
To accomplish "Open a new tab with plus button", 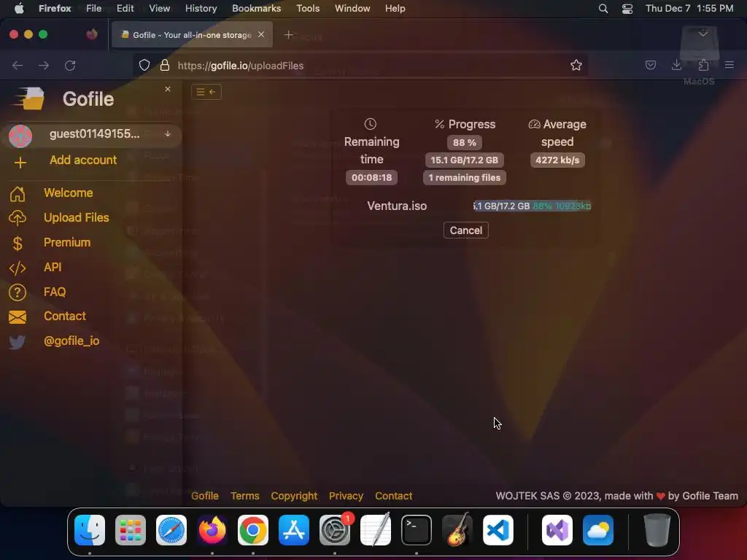I will point(288,35).
